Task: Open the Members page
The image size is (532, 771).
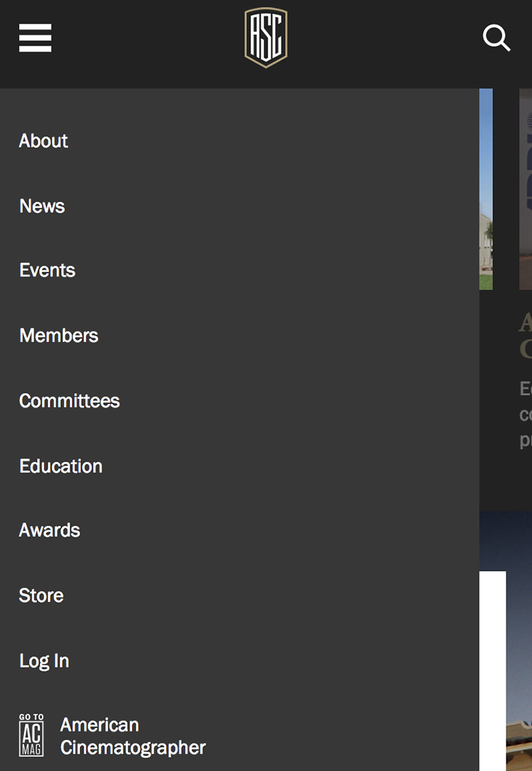Action: click(59, 335)
